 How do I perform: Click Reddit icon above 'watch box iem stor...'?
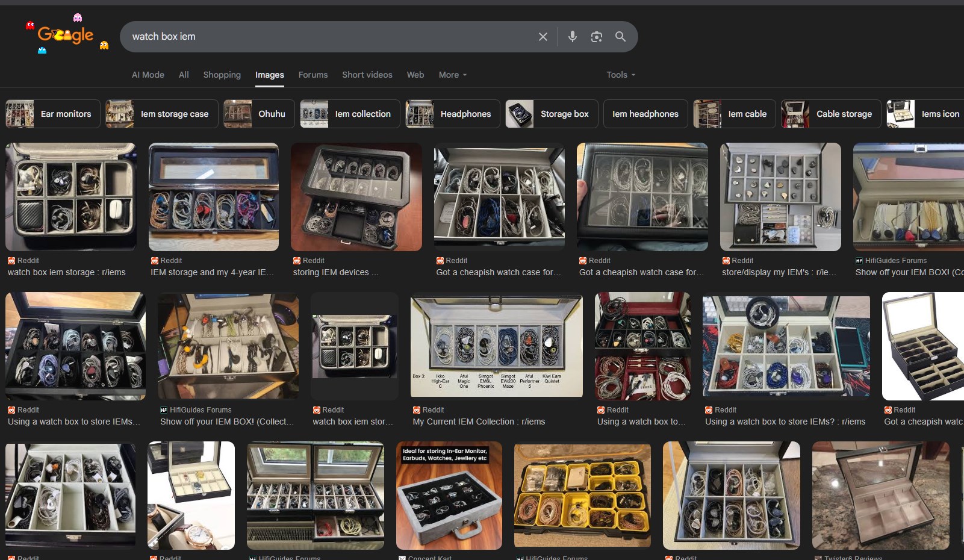click(317, 410)
